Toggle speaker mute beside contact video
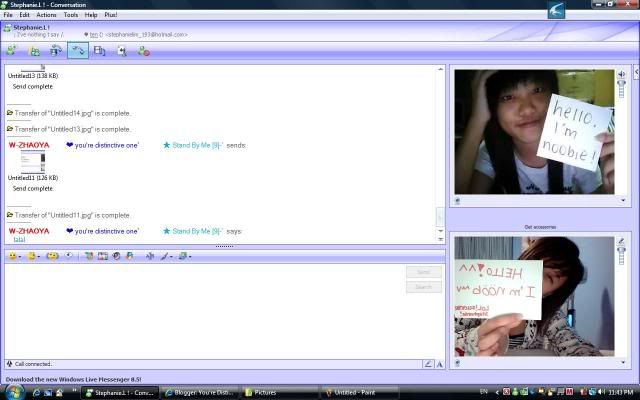This screenshot has height=400, width=640. click(x=621, y=74)
